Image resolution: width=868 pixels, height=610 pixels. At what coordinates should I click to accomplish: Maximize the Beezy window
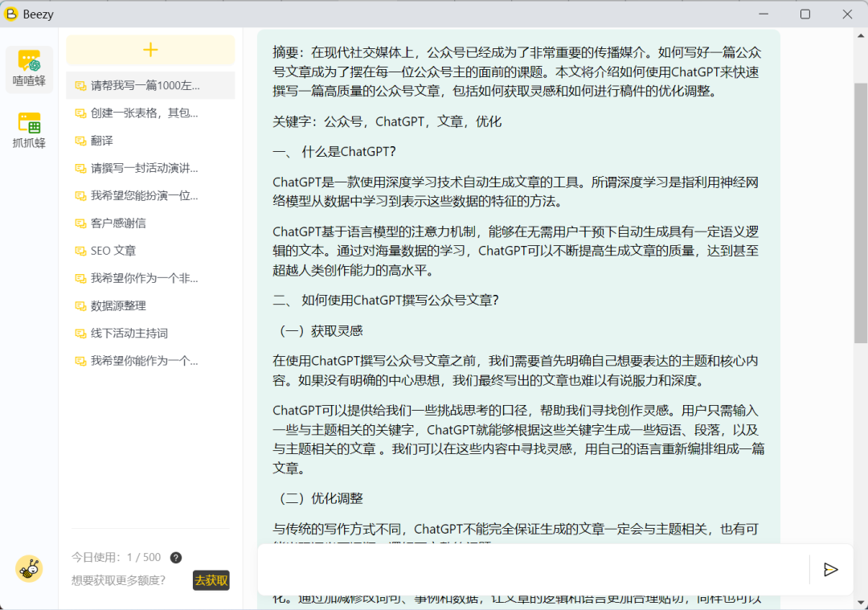point(805,14)
